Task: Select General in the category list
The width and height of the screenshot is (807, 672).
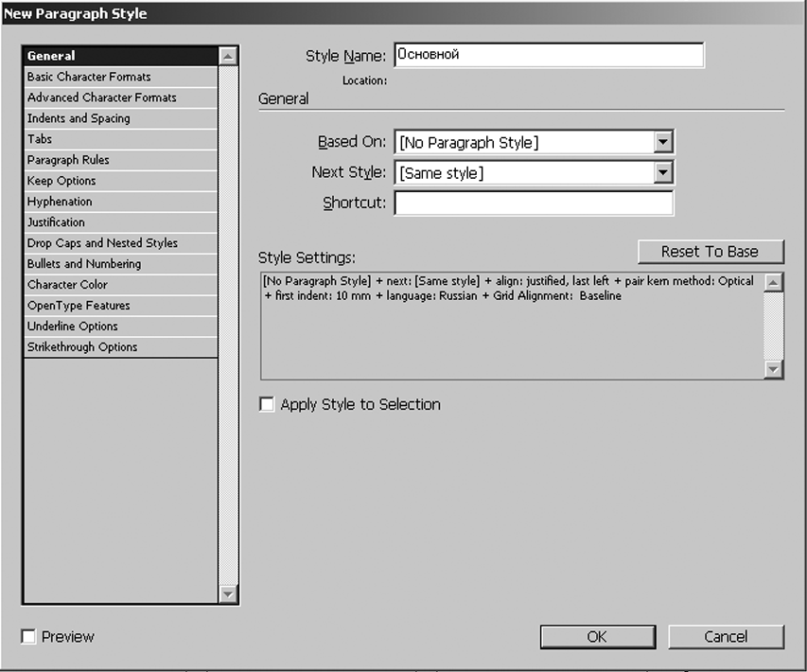Action: tap(121, 56)
